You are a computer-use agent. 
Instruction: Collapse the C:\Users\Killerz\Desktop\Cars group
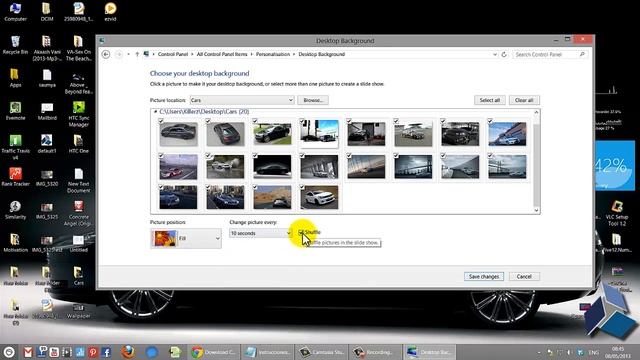(156, 111)
